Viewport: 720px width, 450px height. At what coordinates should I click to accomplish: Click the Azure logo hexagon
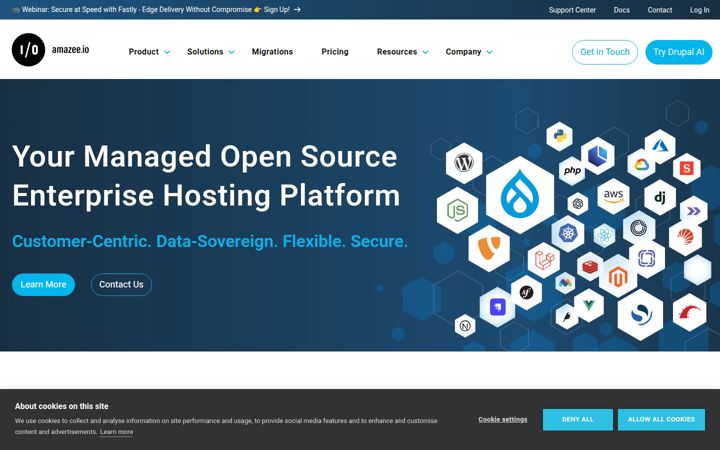click(660, 146)
